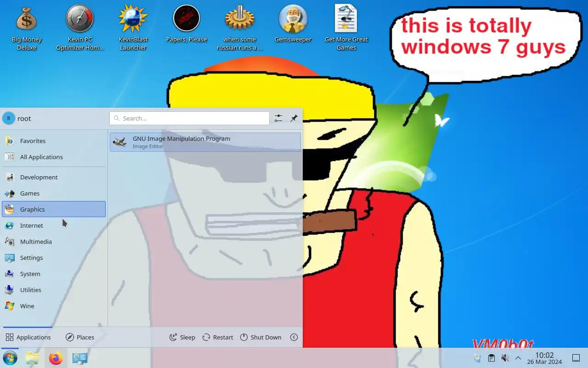Open Get More Great Games shortcut
This screenshot has height=368, width=588.
(346, 29)
